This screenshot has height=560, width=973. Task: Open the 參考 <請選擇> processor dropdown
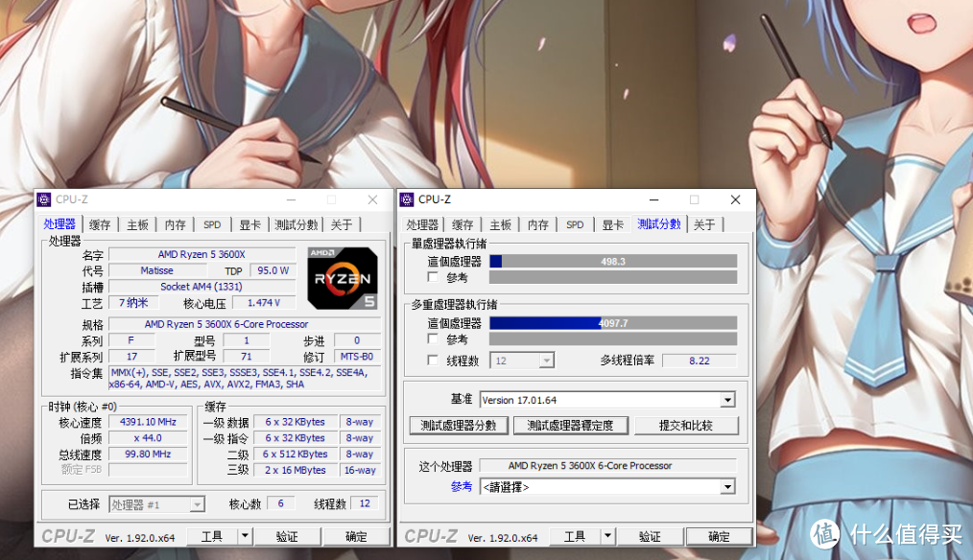click(x=728, y=487)
